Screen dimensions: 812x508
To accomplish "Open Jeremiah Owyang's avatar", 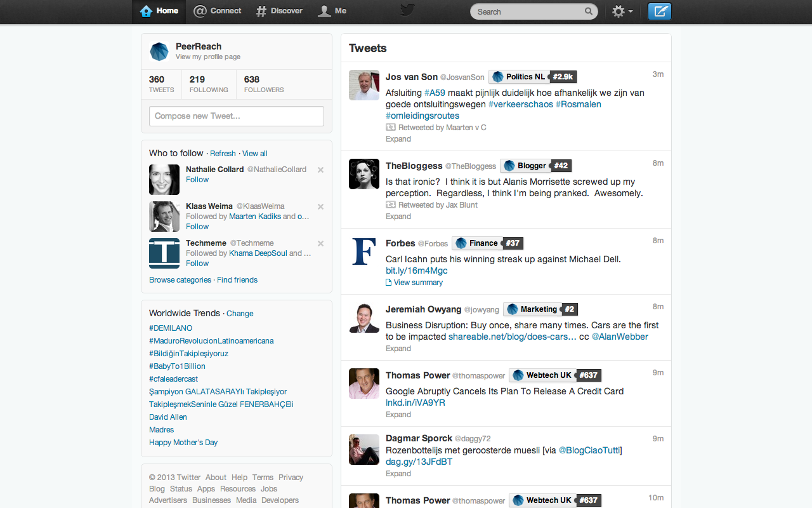I will tap(364, 317).
